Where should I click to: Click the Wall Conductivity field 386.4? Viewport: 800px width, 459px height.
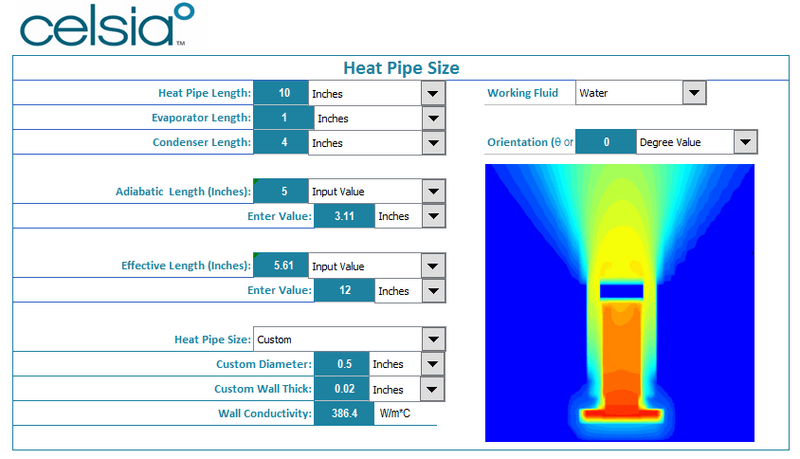click(x=344, y=413)
